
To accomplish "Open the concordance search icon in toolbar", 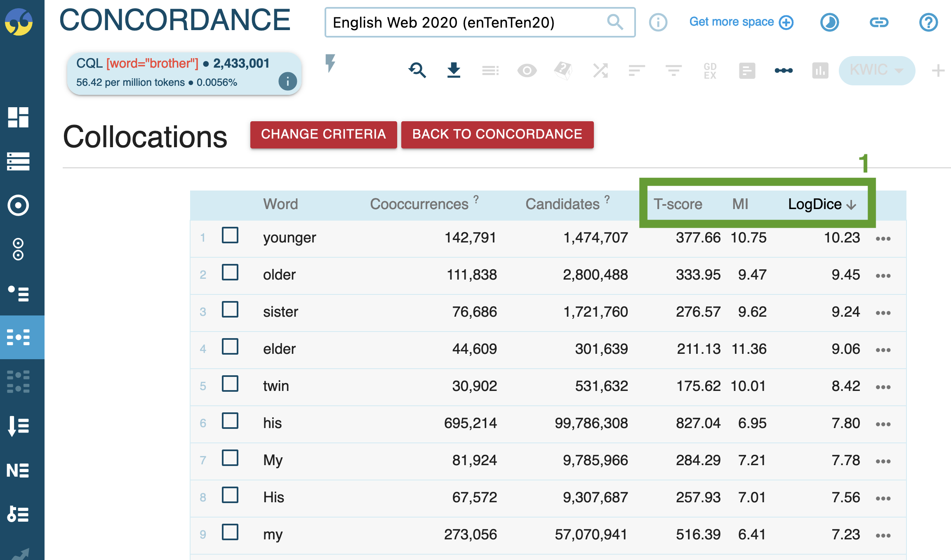I will point(417,71).
